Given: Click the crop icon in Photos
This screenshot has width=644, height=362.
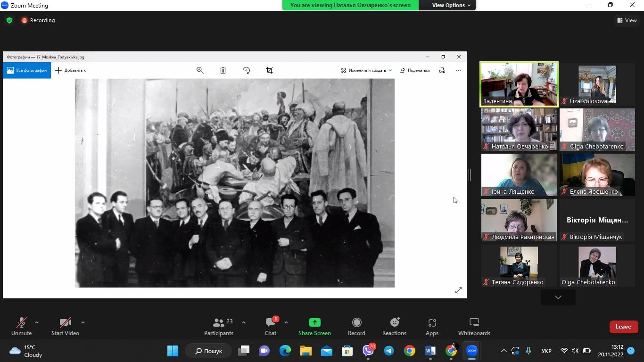Looking at the screenshot, I should pos(269,70).
